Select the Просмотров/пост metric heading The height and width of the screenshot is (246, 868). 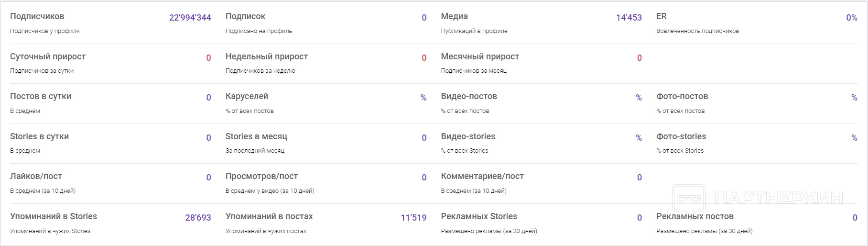tap(261, 176)
